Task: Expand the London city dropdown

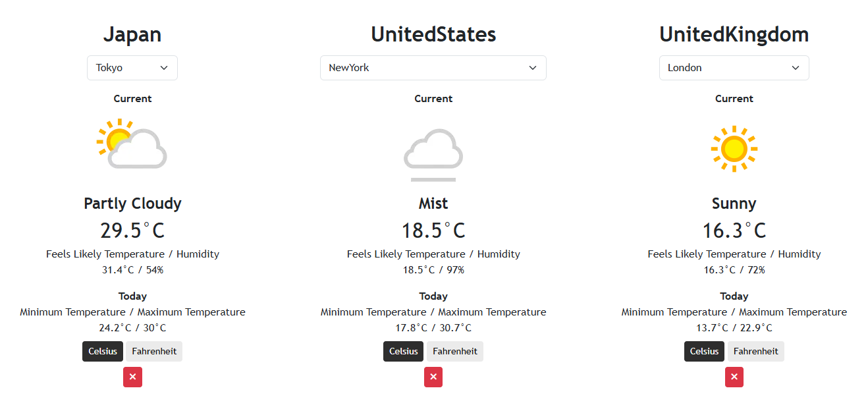Action: point(734,68)
